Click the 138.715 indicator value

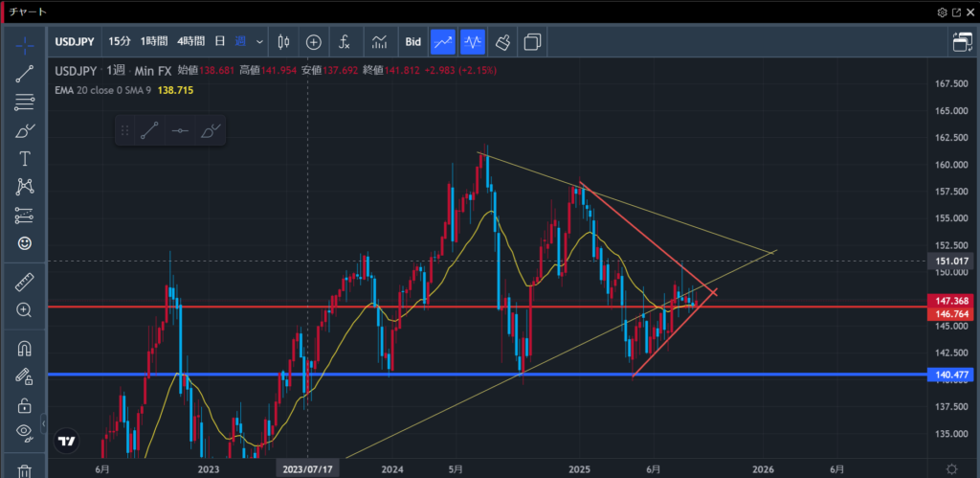[x=176, y=90]
